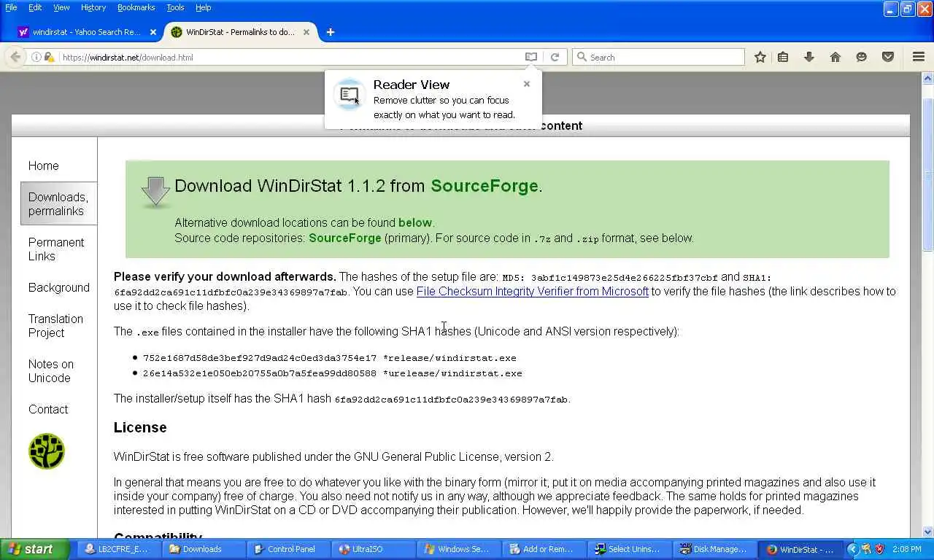This screenshot has height=560, width=934.
Task: Open the Edit menu
Action: 35,7
